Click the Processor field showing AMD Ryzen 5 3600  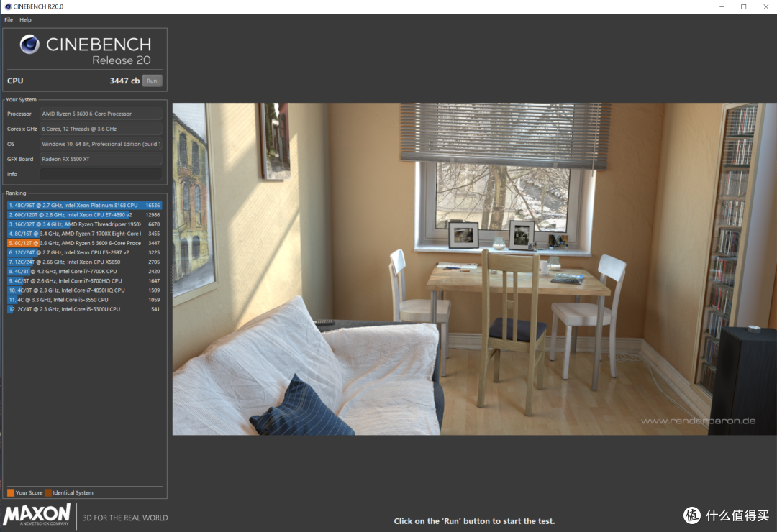101,114
